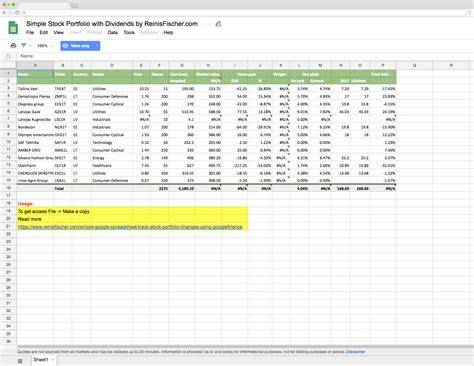The image size is (474, 366).
Task: Open the greyed Format menu
Action: (x=94, y=33)
